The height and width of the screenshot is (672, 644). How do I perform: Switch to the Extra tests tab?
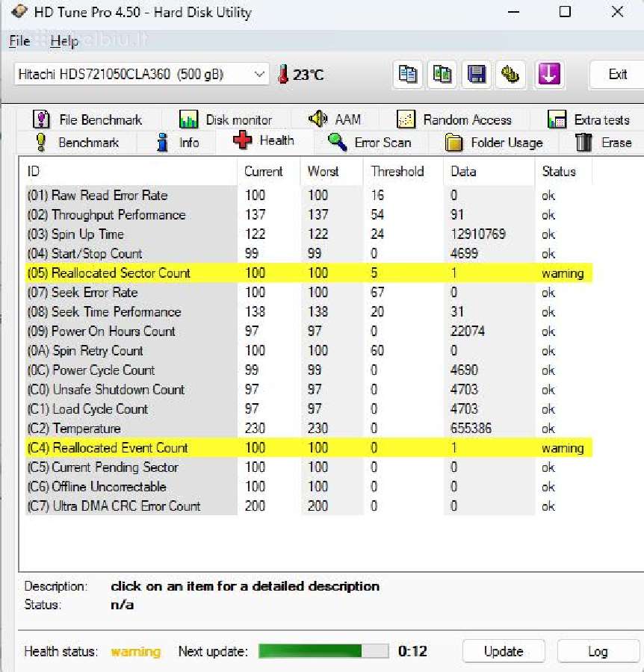589,119
